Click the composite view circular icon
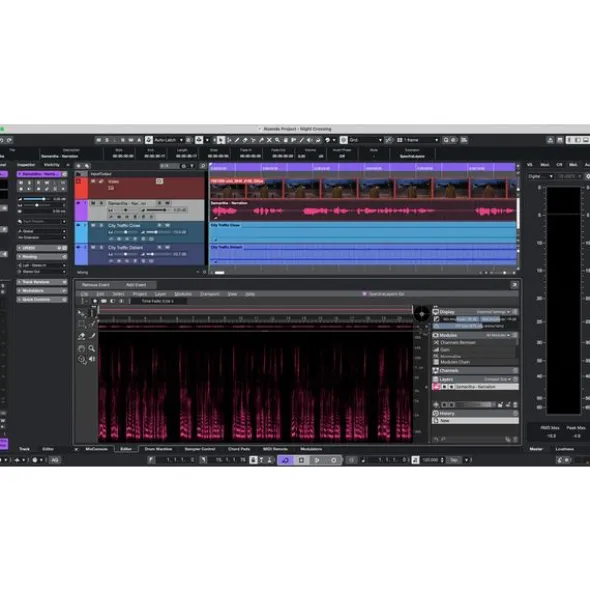590x591 pixels. point(421,314)
